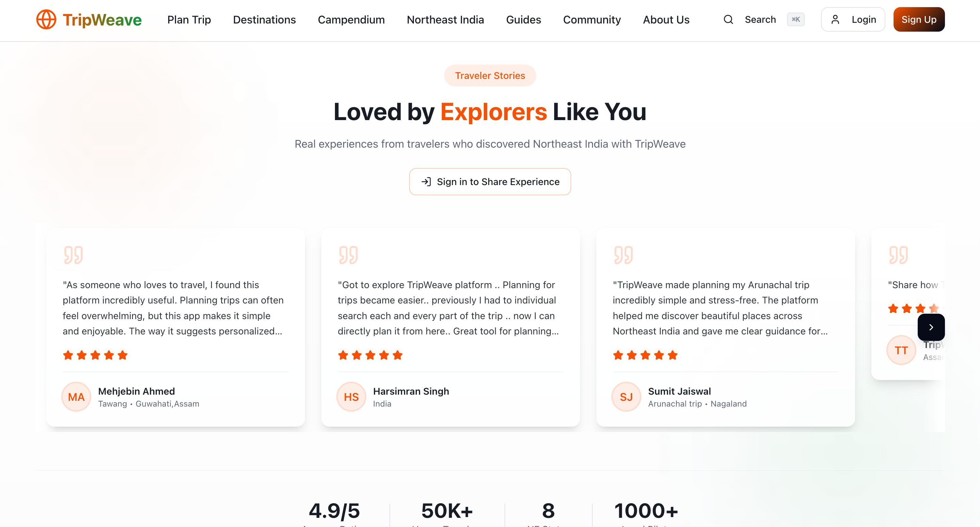Open the Community page
The width and height of the screenshot is (980, 527).
click(x=592, y=19)
